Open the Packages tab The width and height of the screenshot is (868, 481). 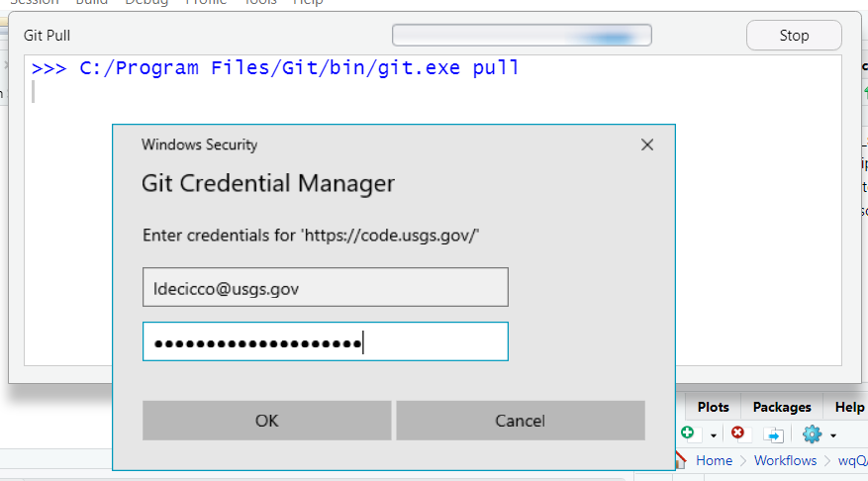pyautogui.click(x=782, y=407)
